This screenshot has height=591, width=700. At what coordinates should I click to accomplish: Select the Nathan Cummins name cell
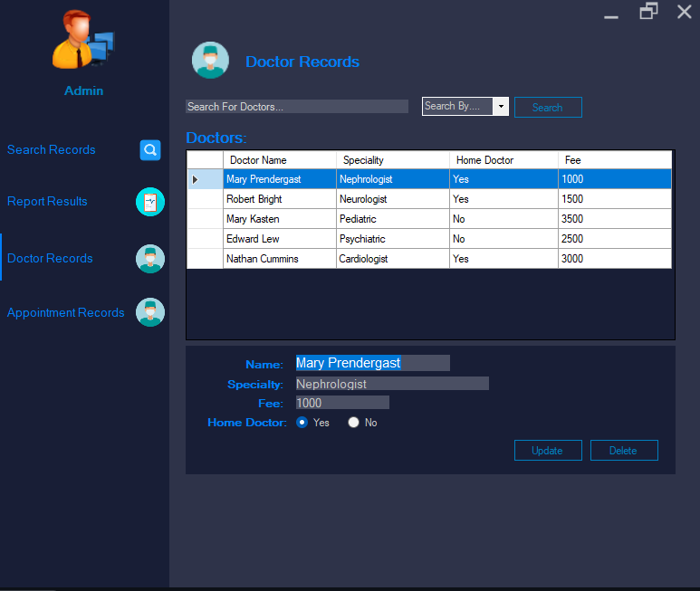click(280, 259)
